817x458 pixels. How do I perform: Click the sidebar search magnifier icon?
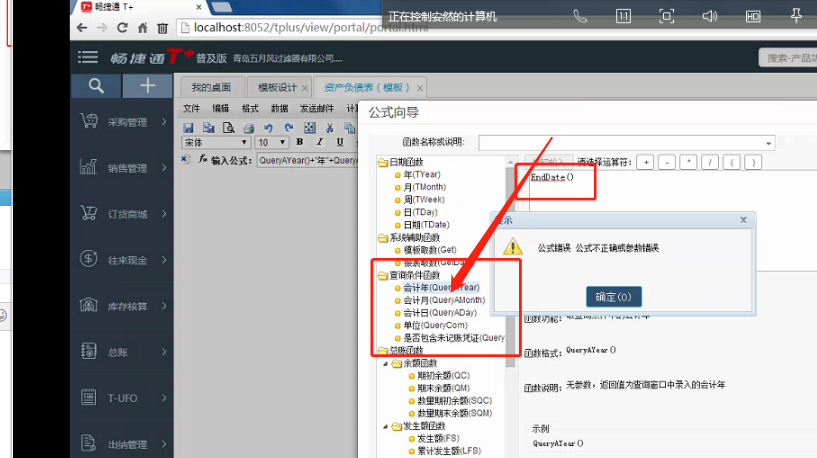click(x=96, y=85)
